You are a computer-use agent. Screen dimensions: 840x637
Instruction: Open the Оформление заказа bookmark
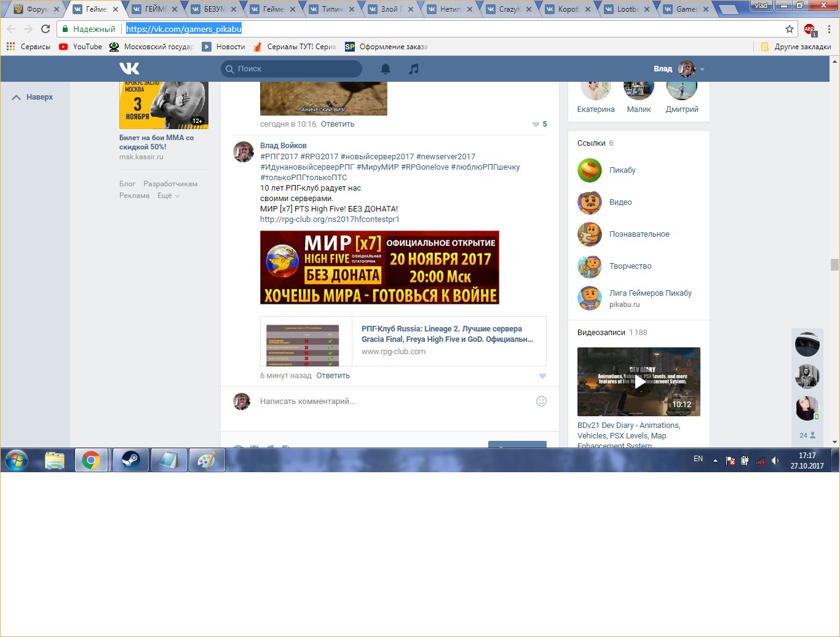pos(386,47)
